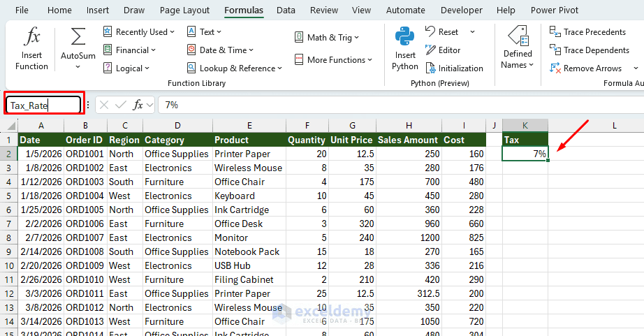Expand the Remove Arrows dropdown arrow
The image size is (644, 336).
[636, 68]
